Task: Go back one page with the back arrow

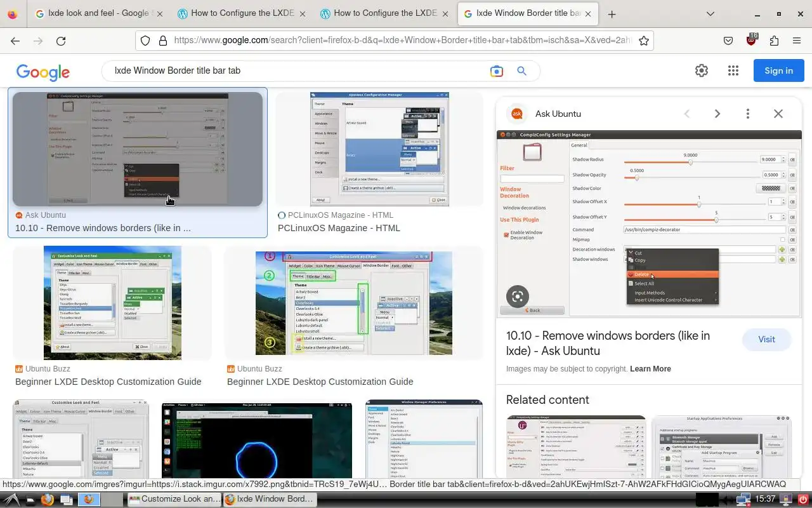Action: point(15,41)
